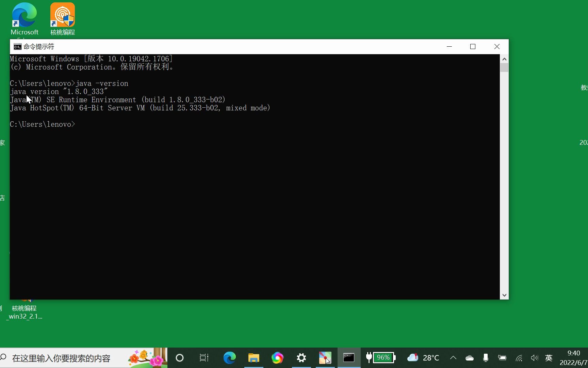This screenshot has width=588, height=368.
Task: Select the 核桃编程 shortcut with shield badge
Action: point(63,19)
